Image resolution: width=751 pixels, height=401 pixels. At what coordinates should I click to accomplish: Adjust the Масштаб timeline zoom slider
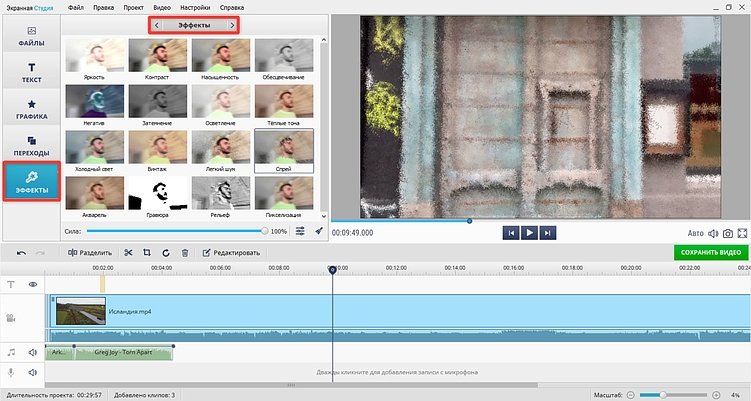pyautogui.click(x=673, y=395)
